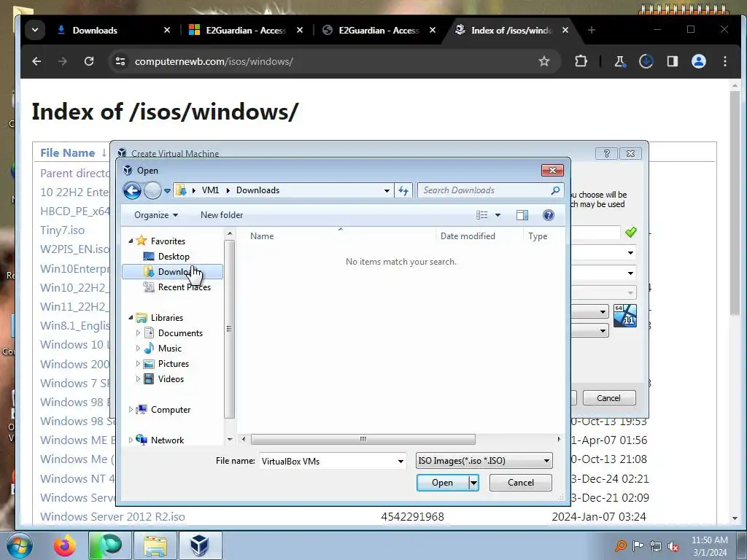Launch Firefox from the taskbar

64,545
